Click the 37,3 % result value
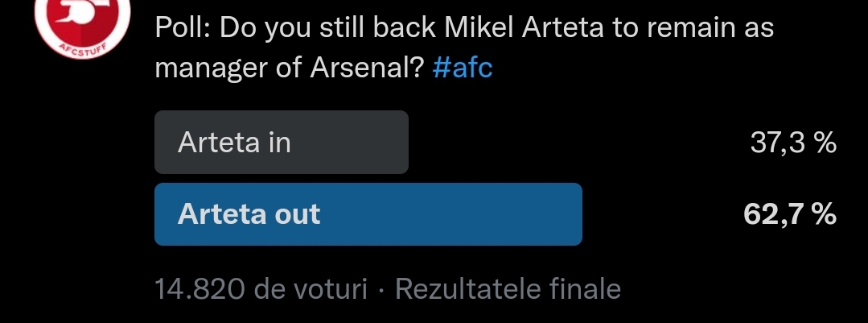The width and height of the screenshot is (868, 323). click(793, 143)
